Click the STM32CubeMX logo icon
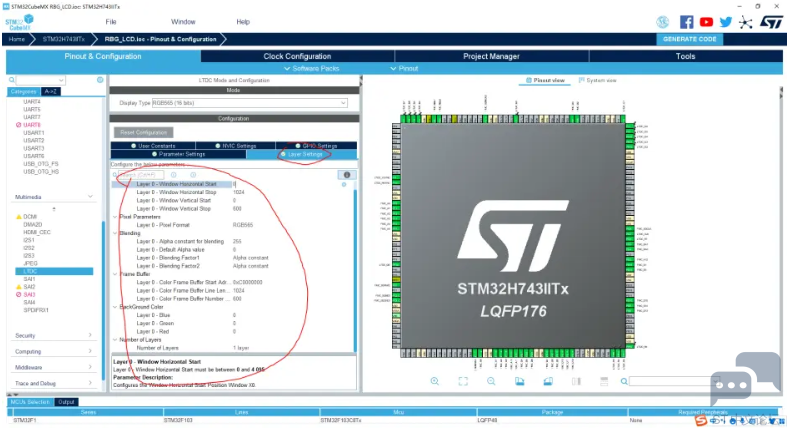 [x=19, y=23]
